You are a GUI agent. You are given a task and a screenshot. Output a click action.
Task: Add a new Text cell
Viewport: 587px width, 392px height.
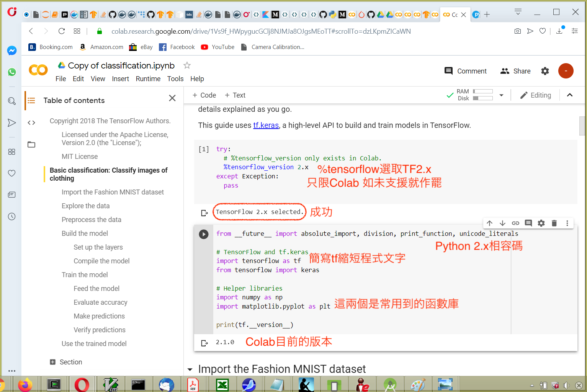(235, 95)
